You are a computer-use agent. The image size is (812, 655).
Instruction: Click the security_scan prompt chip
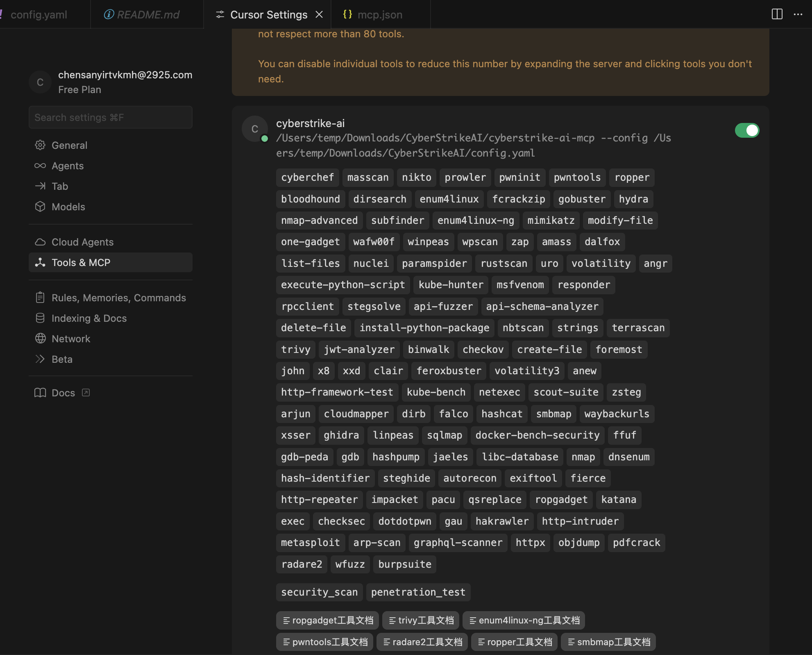click(x=319, y=592)
